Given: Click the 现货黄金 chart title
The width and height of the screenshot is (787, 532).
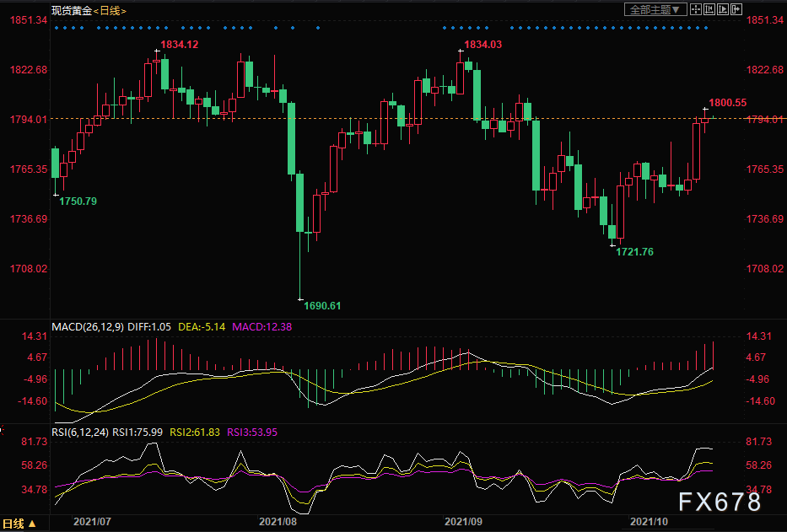Looking at the screenshot, I should [x=72, y=11].
